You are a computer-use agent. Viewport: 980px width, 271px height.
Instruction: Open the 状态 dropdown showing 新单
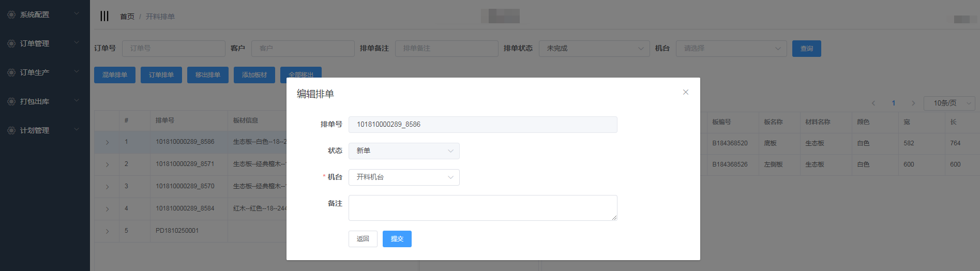(x=403, y=151)
